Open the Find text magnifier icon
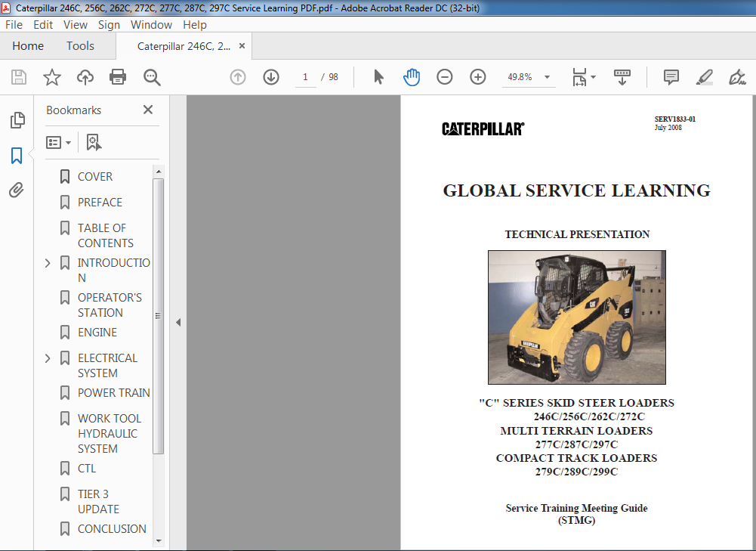This screenshot has width=756, height=551. pos(152,77)
